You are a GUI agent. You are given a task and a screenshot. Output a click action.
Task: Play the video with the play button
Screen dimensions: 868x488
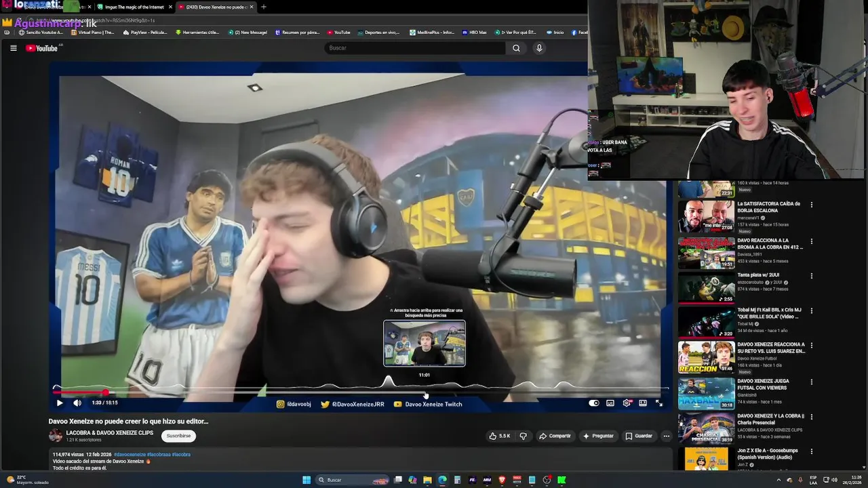(x=60, y=403)
